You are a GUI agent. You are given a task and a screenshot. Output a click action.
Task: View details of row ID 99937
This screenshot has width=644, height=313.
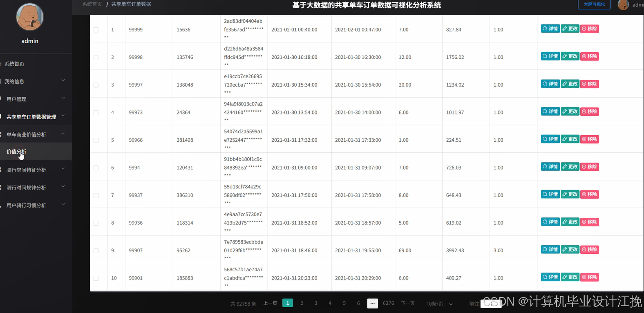[x=550, y=194]
